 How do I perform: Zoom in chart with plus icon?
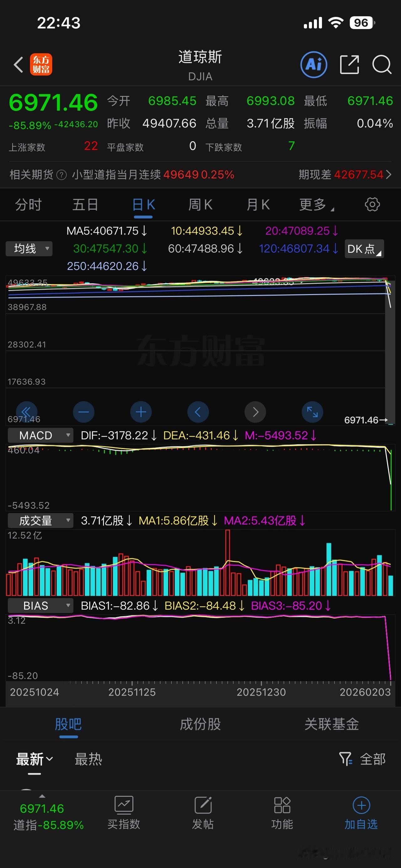pos(141,412)
